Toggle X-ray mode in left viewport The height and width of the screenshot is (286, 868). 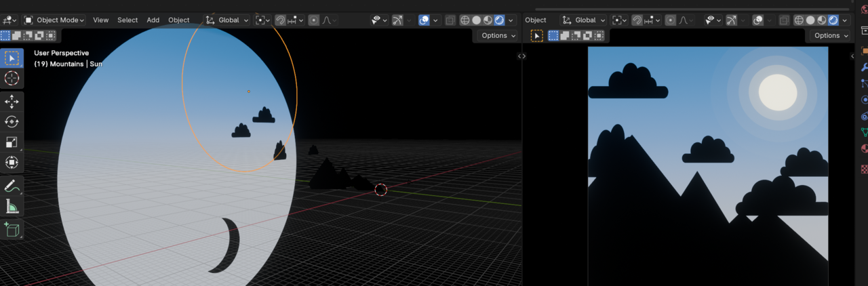coord(450,20)
